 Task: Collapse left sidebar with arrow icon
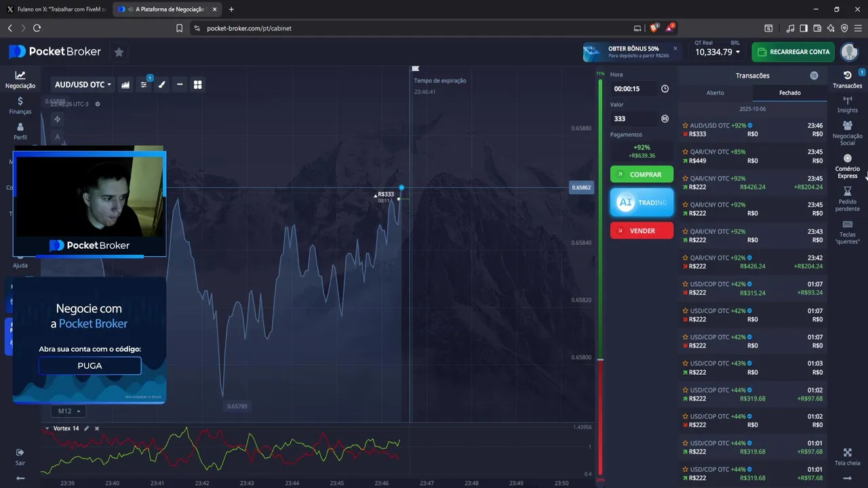20,478
